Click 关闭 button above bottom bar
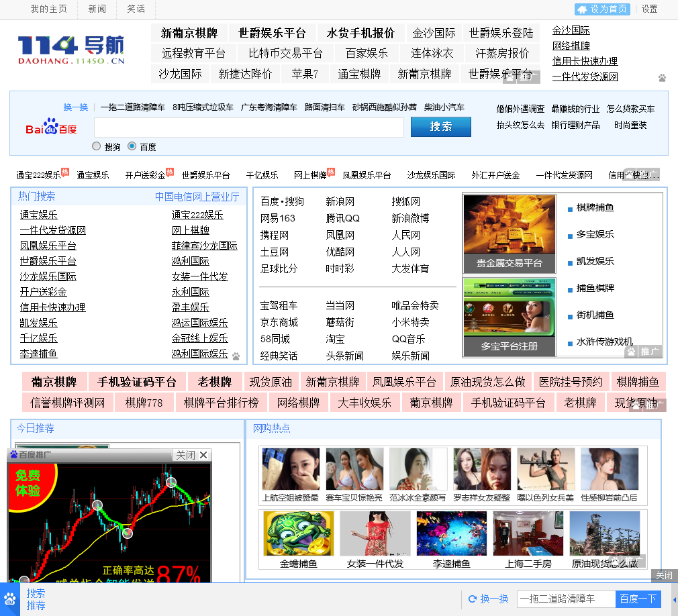678x616 pixels. pos(664,575)
